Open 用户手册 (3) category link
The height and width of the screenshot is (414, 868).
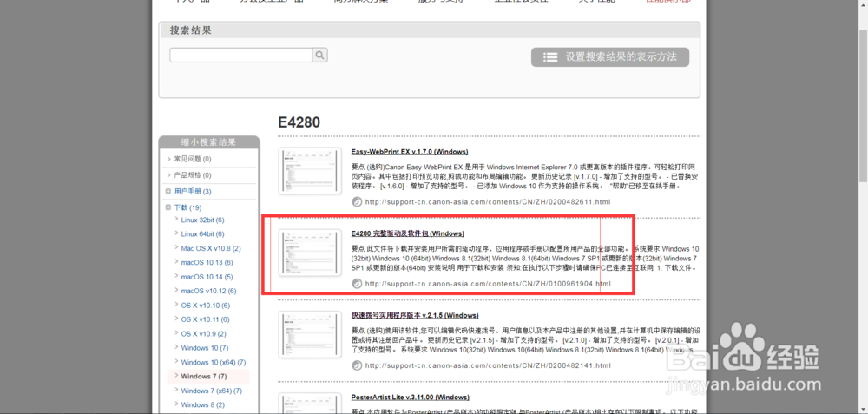tap(193, 192)
